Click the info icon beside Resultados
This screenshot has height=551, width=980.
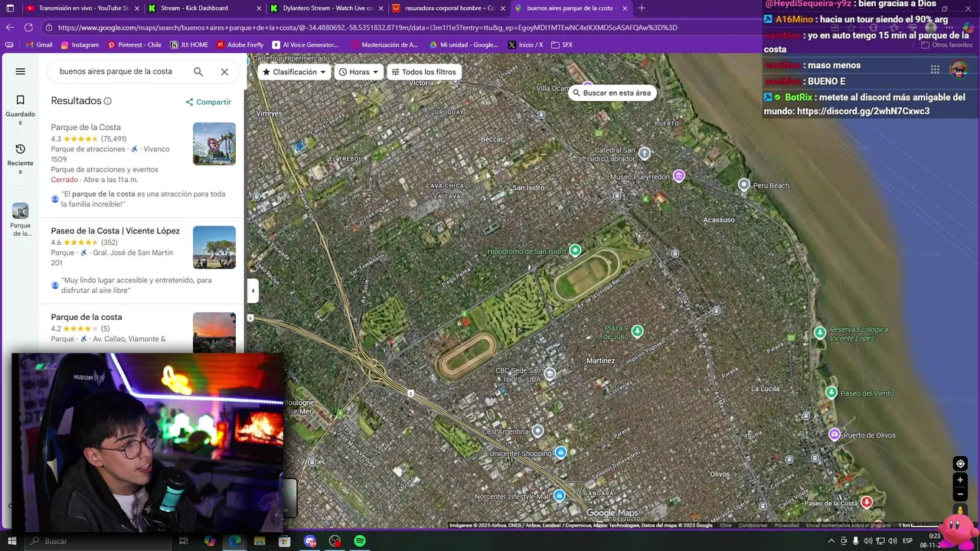pos(108,101)
